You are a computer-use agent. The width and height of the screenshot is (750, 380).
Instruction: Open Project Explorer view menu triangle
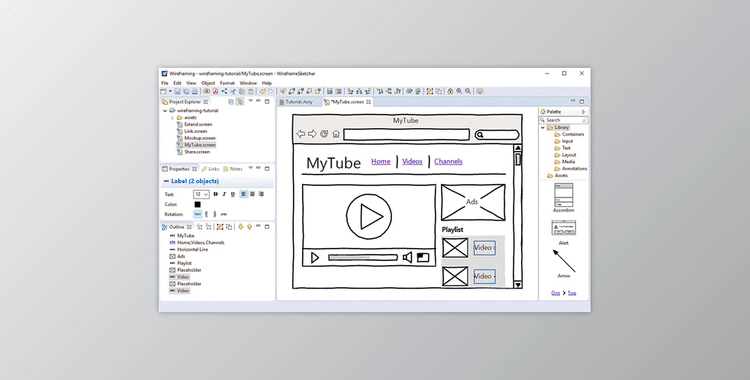[x=251, y=101]
